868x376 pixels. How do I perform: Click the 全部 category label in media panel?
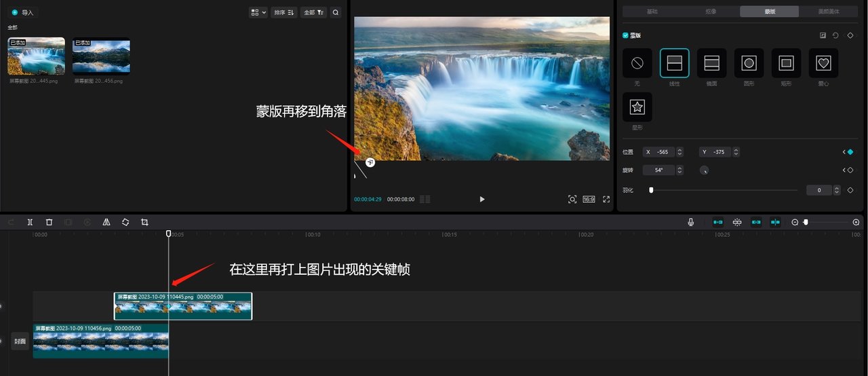(x=13, y=27)
